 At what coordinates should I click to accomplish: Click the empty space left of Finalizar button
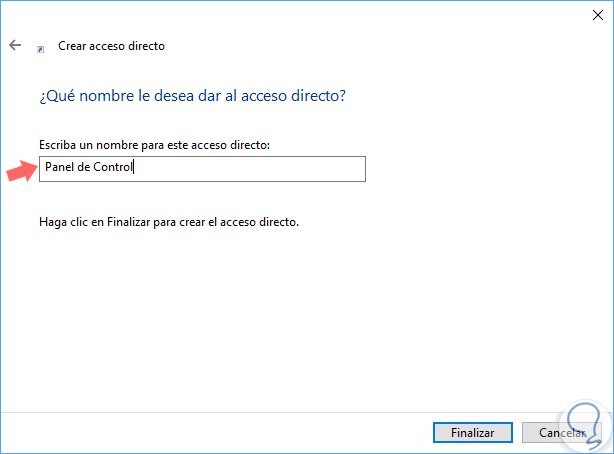click(x=250, y=432)
